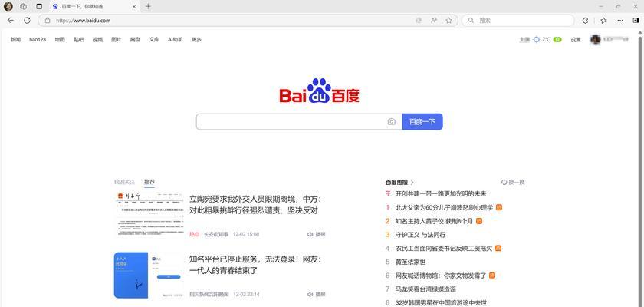
Task: Switch to the 推荐 tab
Action: [149, 182]
